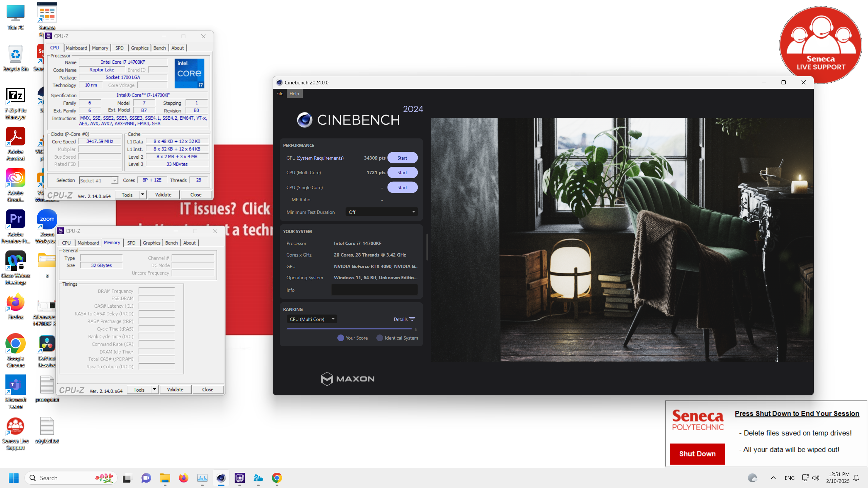Switch to Mainboard tab in top CPU-Z window
This screenshot has width=868, height=488.
[x=76, y=48]
